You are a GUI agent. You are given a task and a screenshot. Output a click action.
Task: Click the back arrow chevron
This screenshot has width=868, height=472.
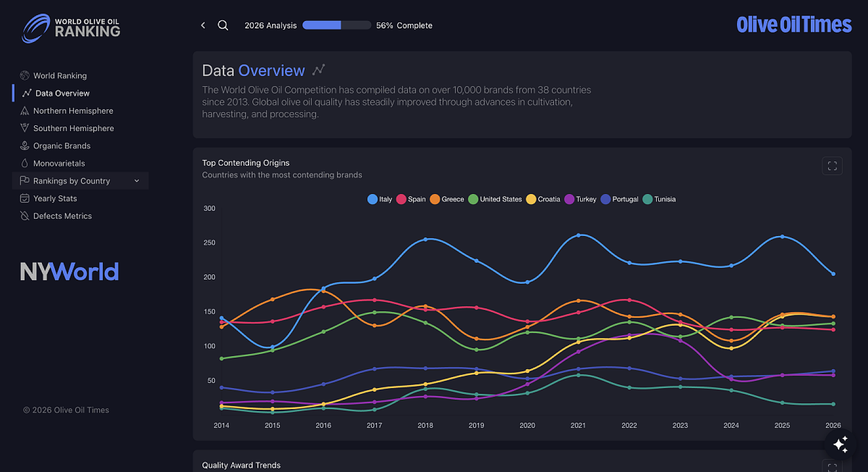point(203,25)
